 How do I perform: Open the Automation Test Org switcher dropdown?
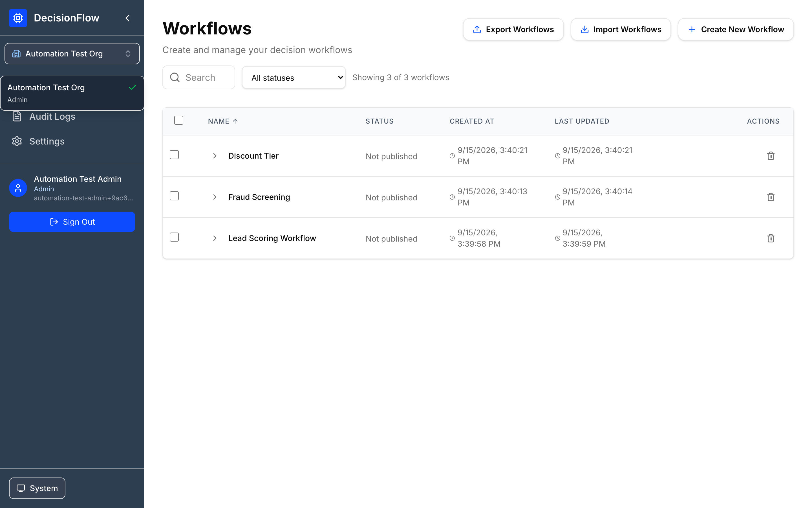tap(72, 54)
